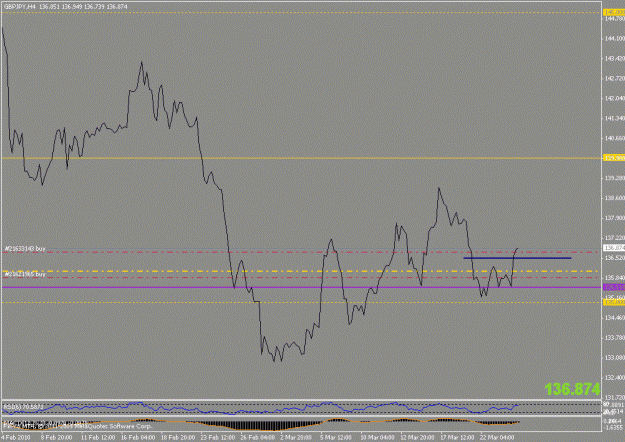Click the 143.420 price axis value
Screen dimensions: 625x442
click(615, 58)
